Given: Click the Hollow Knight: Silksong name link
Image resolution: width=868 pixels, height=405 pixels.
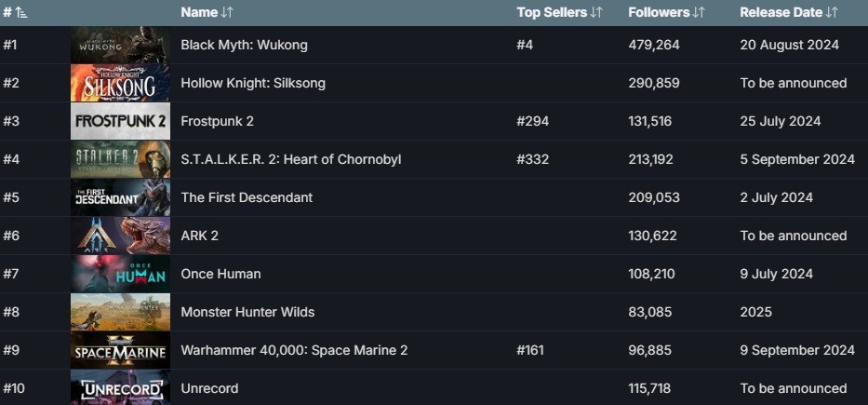Looking at the screenshot, I should pos(253,83).
